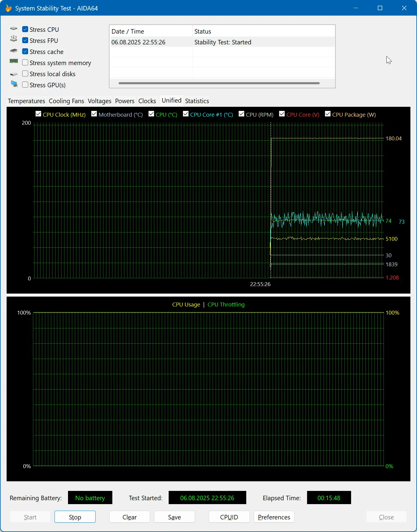Hide the CPU Core (V) graph line
The height and width of the screenshot is (532, 417).
click(282, 114)
